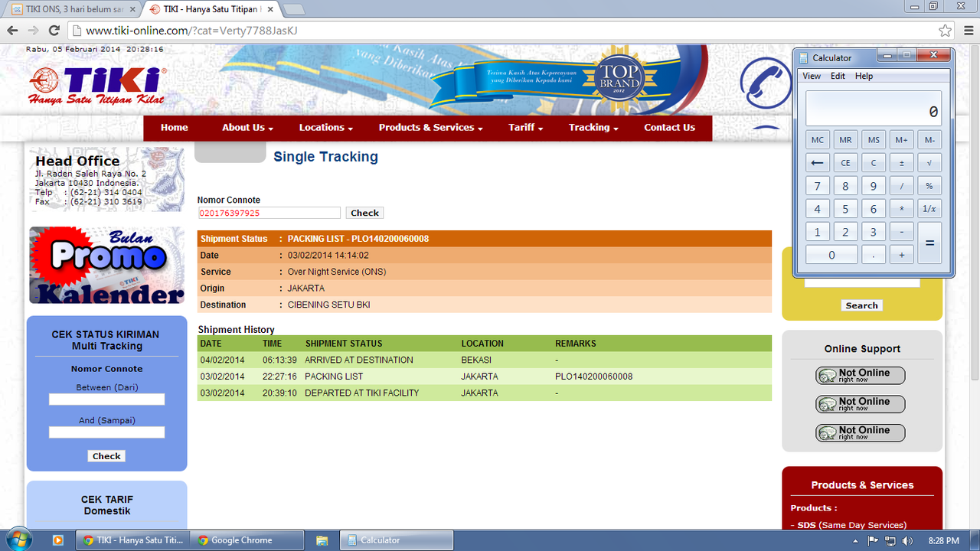Click the SDS Same Day Services link
The image size is (980, 551).
point(848,525)
